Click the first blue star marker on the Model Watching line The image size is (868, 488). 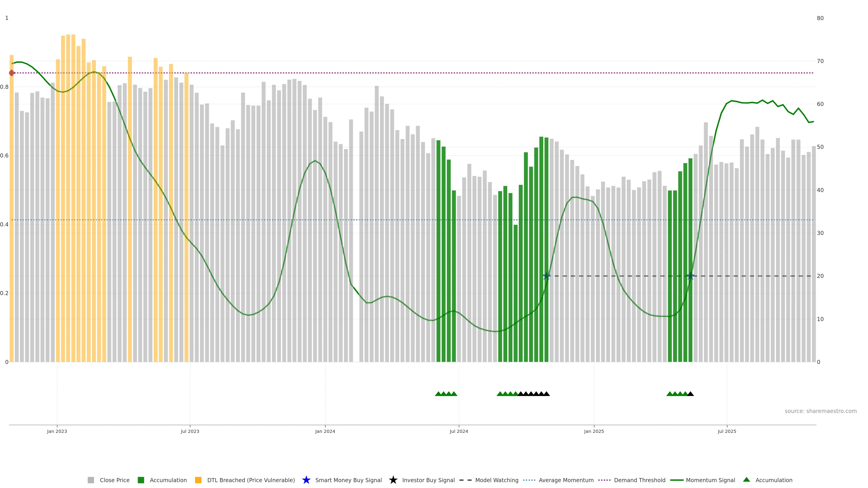[x=547, y=276]
